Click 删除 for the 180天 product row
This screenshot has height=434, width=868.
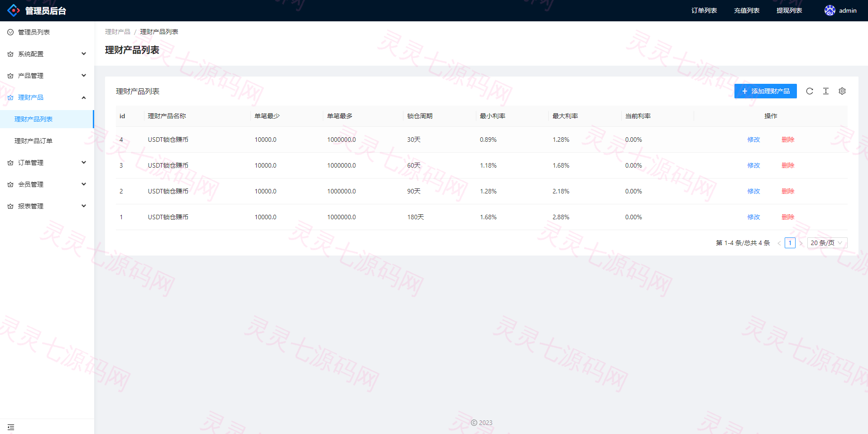point(788,217)
